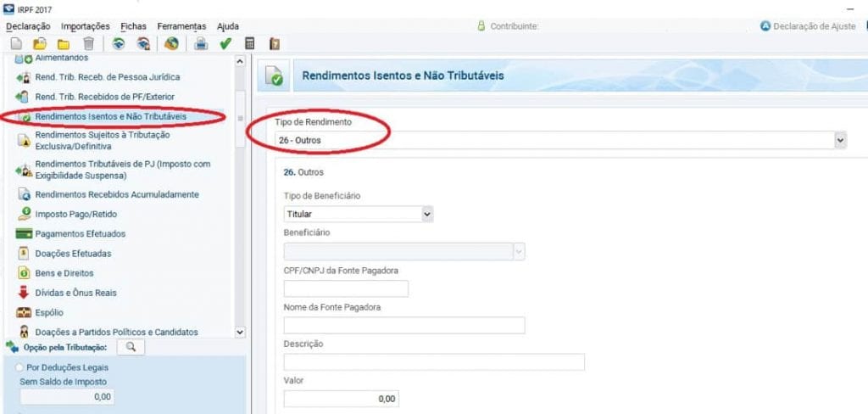Select the Por Deduções Legais radio button
Viewport: 868px width, 414px height.
point(19,367)
